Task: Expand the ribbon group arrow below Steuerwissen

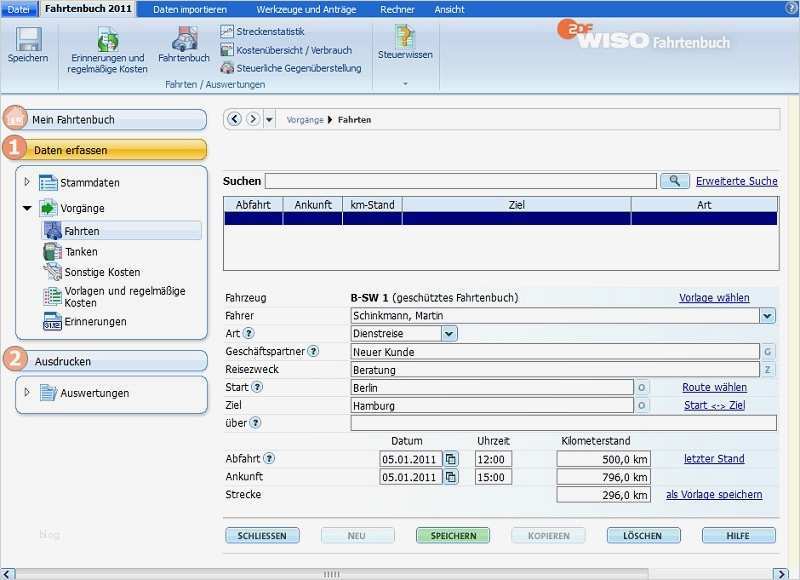Action: tap(406, 84)
